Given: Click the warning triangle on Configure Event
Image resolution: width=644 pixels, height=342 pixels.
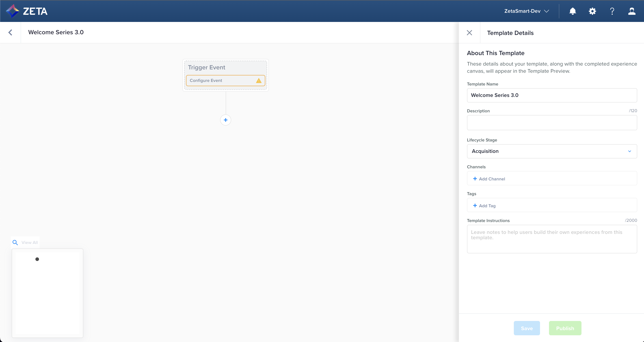Looking at the screenshot, I should (x=259, y=81).
